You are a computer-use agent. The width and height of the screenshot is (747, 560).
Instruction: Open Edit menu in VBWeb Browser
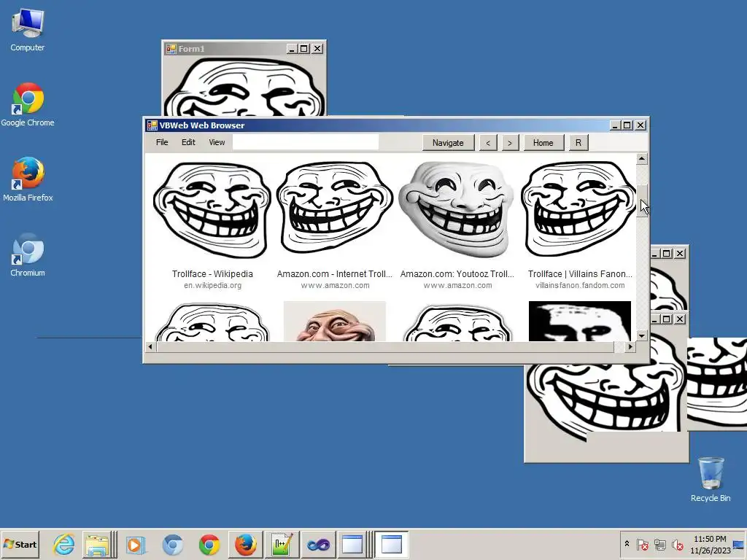coord(188,142)
